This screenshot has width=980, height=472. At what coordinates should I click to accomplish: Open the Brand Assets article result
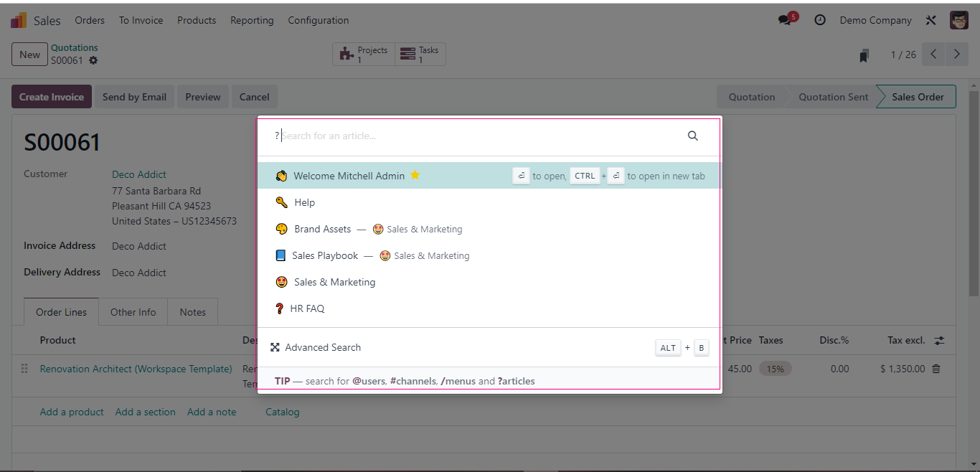tap(489, 229)
